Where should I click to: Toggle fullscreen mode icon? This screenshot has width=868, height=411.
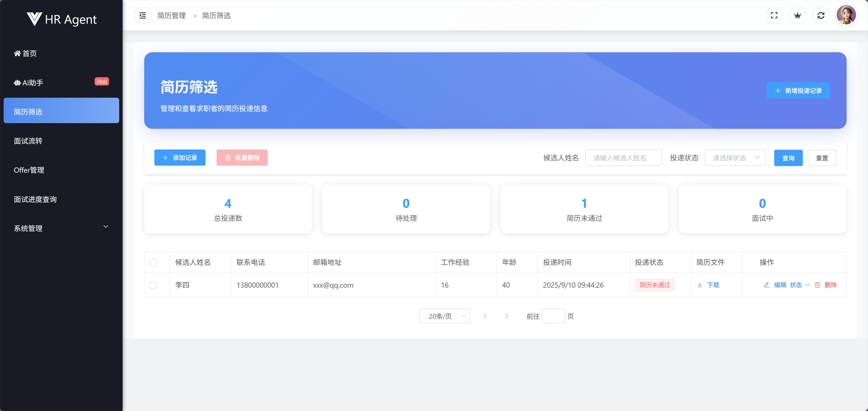(x=774, y=15)
